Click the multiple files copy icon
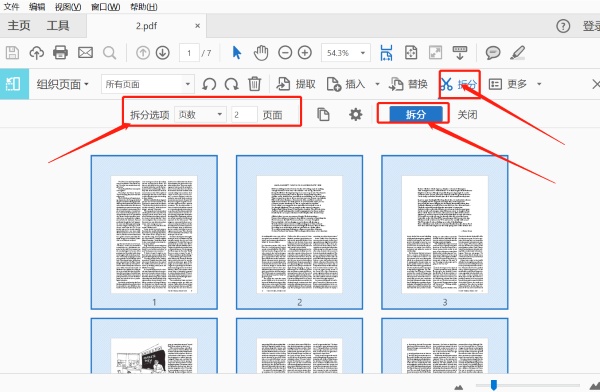The image size is (600, 392). (323, 114)
